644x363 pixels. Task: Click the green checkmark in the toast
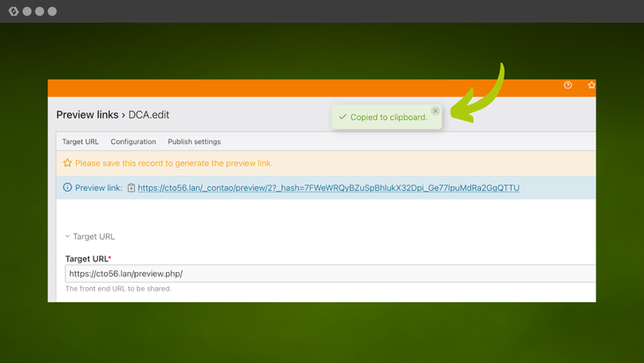pyautogui.click(x=342, y=117)
